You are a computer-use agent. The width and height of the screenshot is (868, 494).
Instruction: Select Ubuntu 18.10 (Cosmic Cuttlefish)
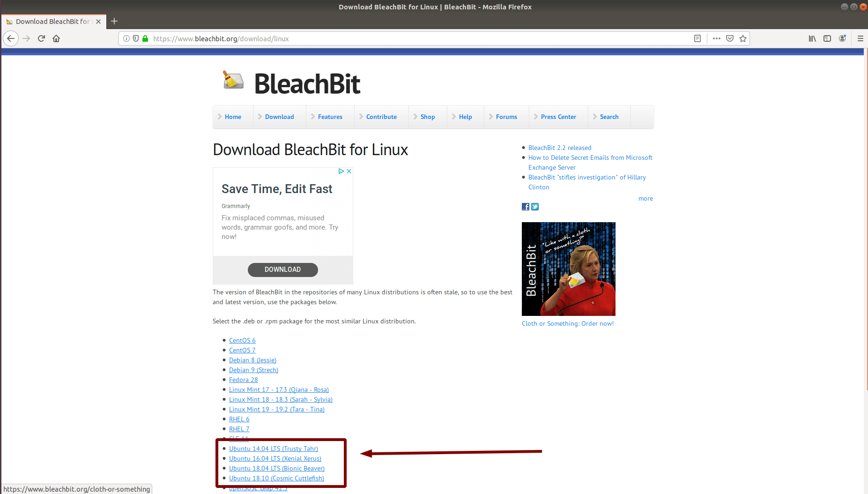[x=276, y=478]
